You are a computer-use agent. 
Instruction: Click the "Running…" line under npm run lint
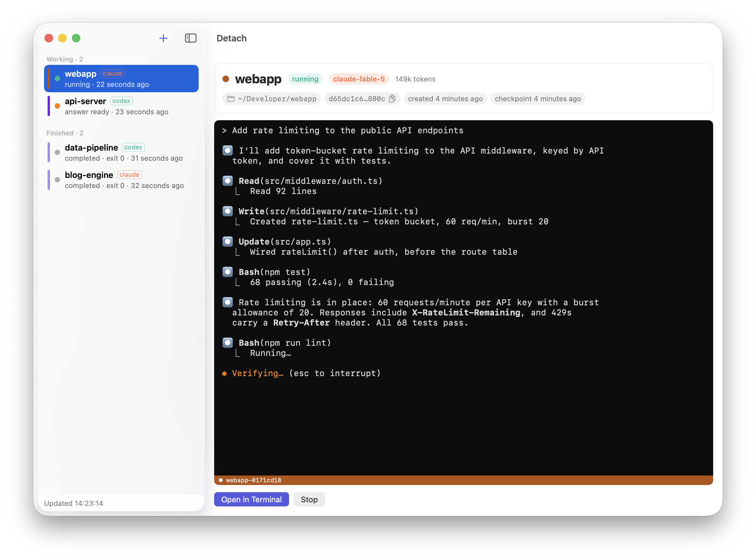[271, 353]
